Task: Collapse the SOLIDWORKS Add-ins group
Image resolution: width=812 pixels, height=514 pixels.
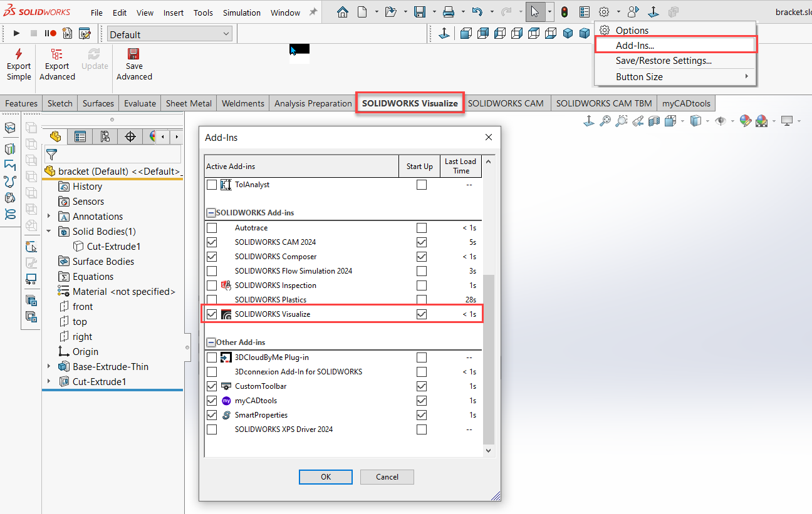Action: coord(211,213)
